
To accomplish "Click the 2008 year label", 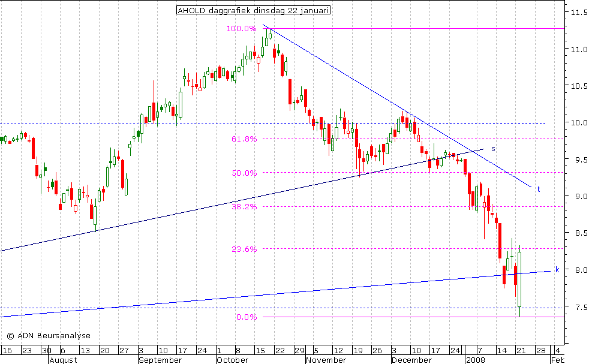I will [x=475, y=360].
